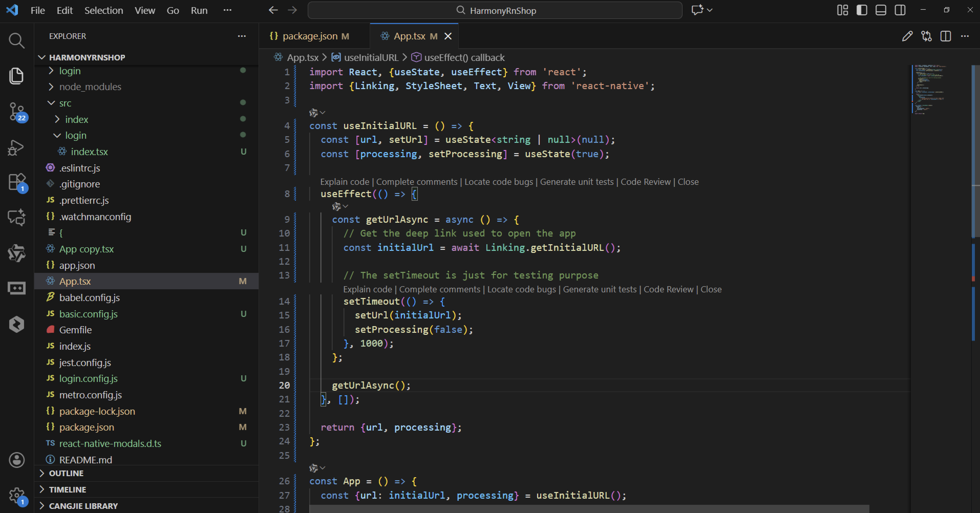This screenshot has height=513, width=980.
Task: Open the Accounts icon in activity bar
Action: pyautogui.click(x=16, y=460)
